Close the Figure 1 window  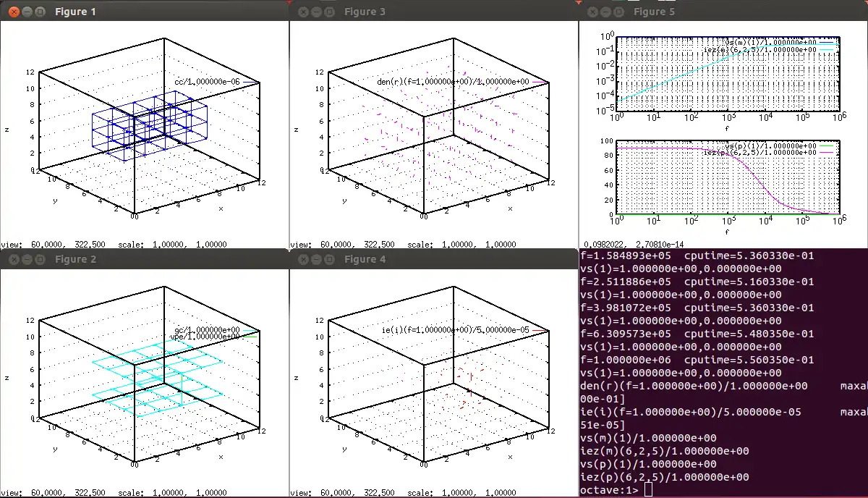click(14, 12)
